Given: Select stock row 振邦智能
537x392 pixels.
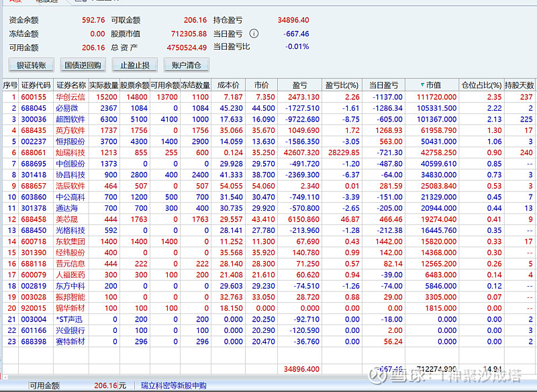Looking at the screenshot, I should [x=268, y=297].
